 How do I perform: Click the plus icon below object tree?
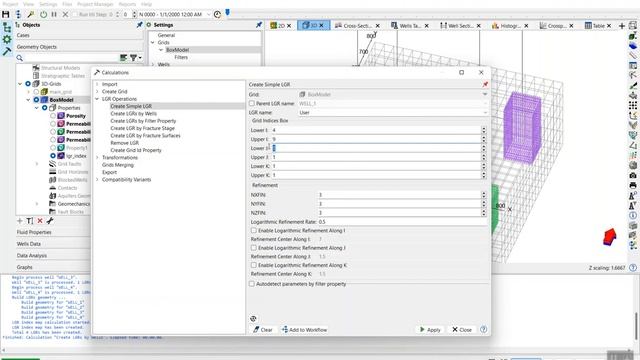tap(20, 221)
